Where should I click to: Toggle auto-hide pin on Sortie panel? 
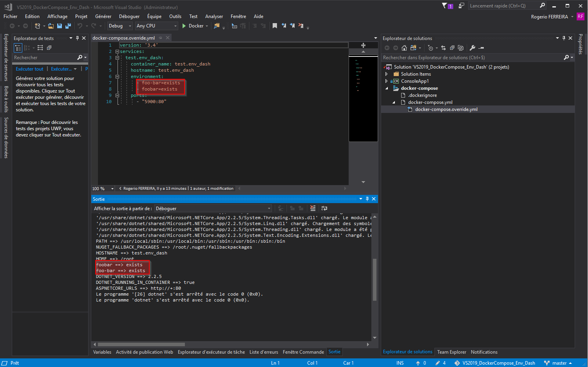click(367, 199)
